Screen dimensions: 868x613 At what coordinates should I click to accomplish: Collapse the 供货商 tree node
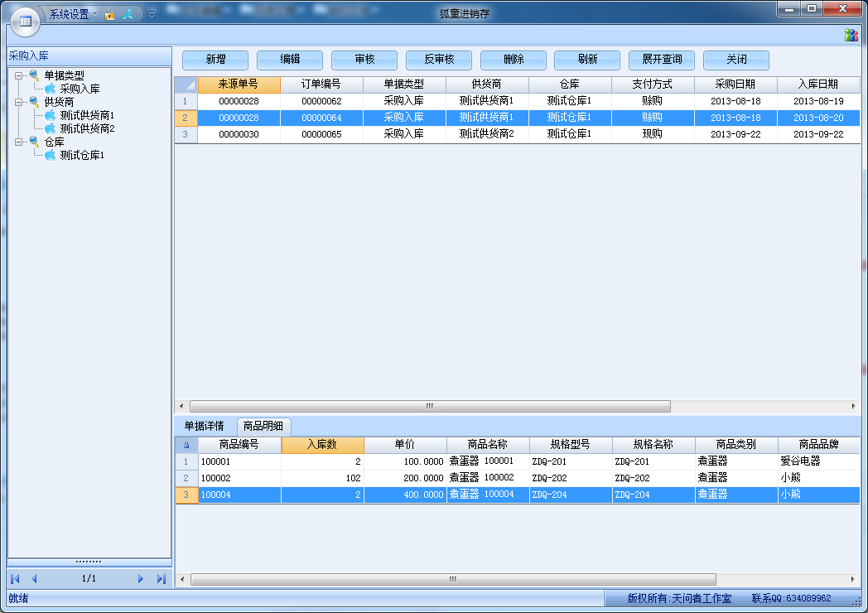18,103
